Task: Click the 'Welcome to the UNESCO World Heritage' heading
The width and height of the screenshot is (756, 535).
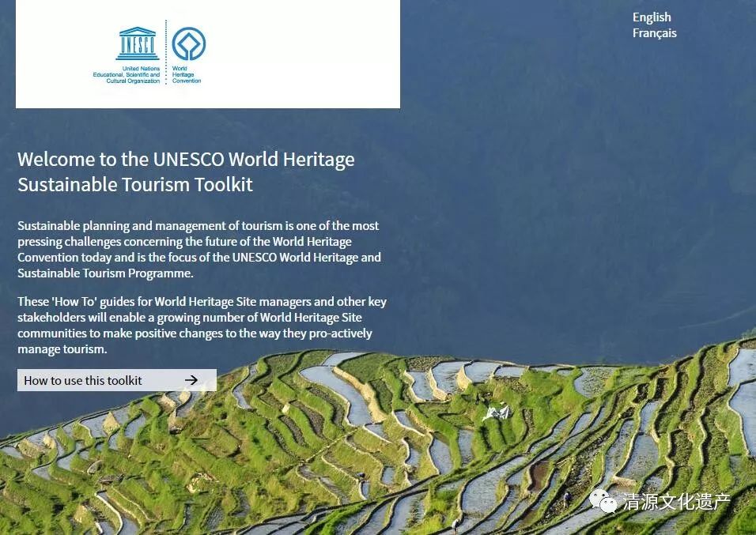Action: [x=186, y=172]
